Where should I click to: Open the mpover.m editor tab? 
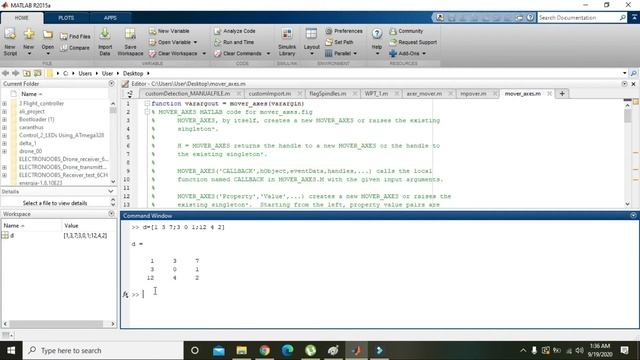[473, 94]
